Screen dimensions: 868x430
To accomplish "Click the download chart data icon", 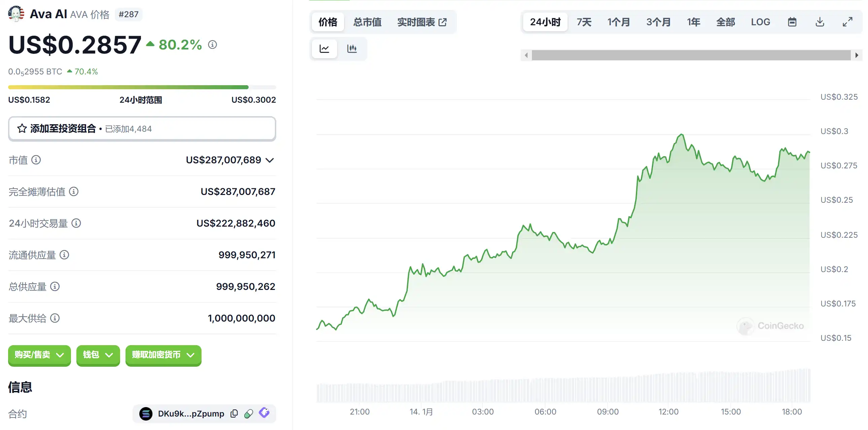I will (x=820, y=22).
